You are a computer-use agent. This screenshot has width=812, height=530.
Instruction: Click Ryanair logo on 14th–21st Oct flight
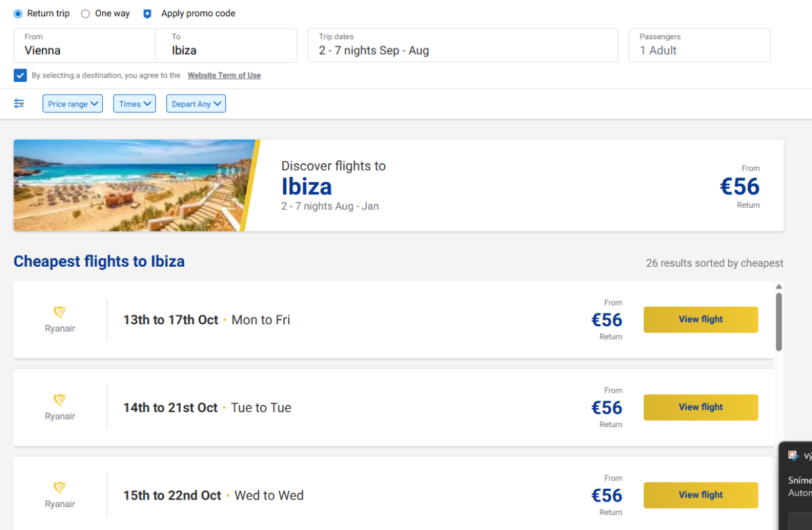pyautogui.click(x=60, y=401)
